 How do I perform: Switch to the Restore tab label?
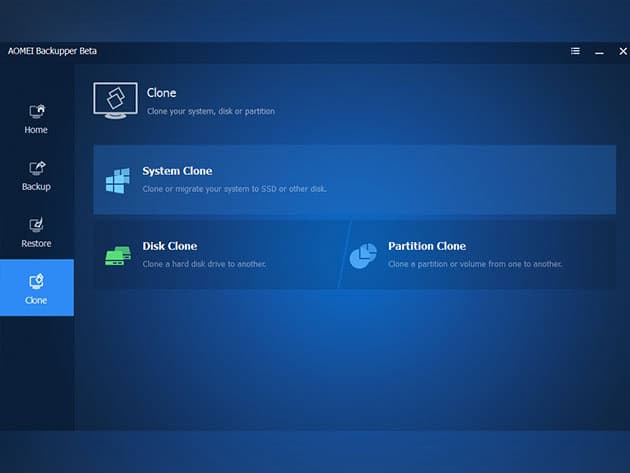[x=36, y=244]
